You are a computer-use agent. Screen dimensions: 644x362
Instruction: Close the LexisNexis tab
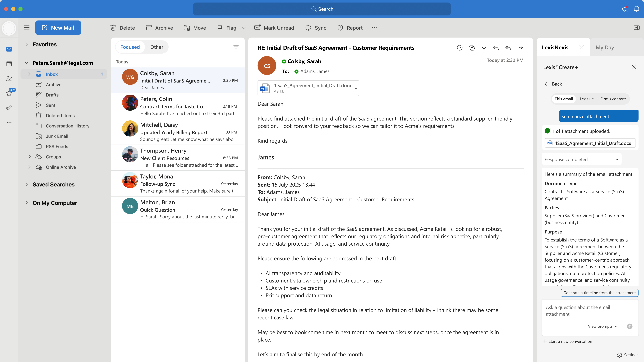tap(581, 47)
